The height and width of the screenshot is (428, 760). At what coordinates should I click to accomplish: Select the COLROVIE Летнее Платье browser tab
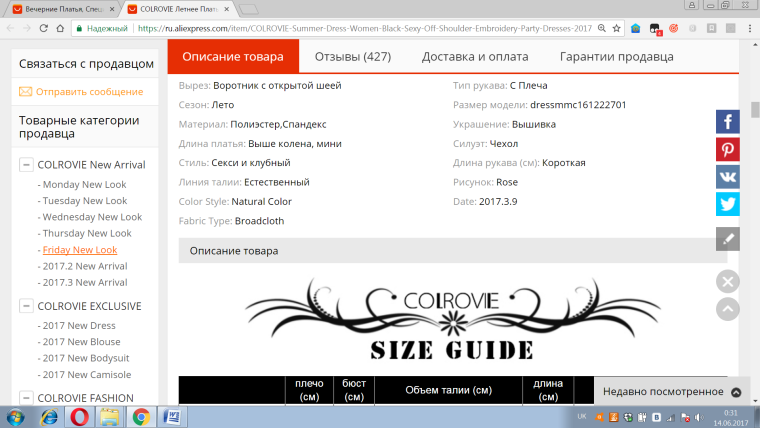[x=177, y=9]
